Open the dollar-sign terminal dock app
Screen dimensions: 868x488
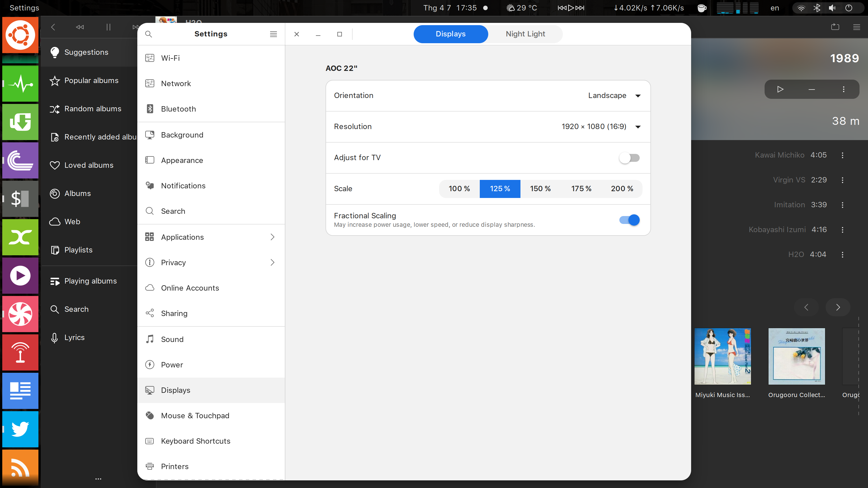pyautogui.click(x=20, y=199)
